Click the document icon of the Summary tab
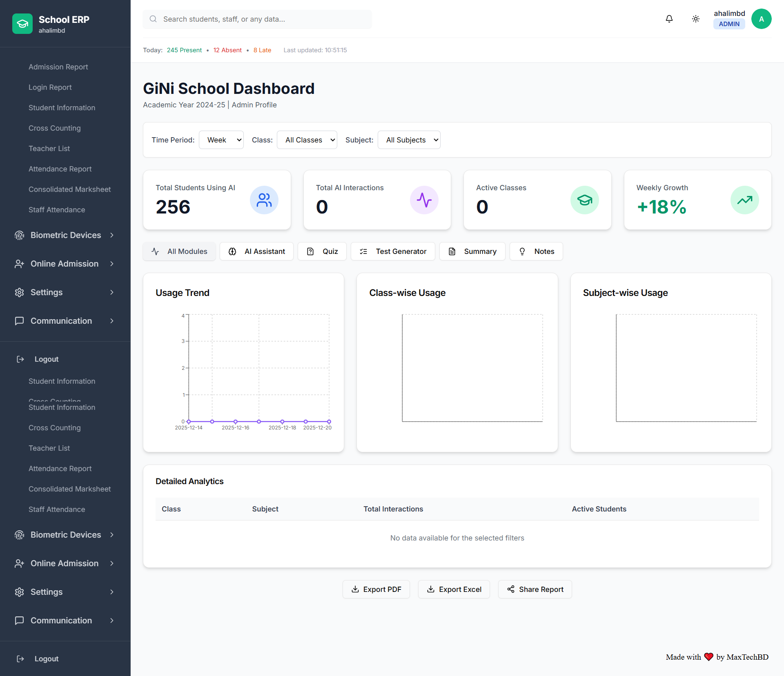784x676 pixels. [452, 251]
